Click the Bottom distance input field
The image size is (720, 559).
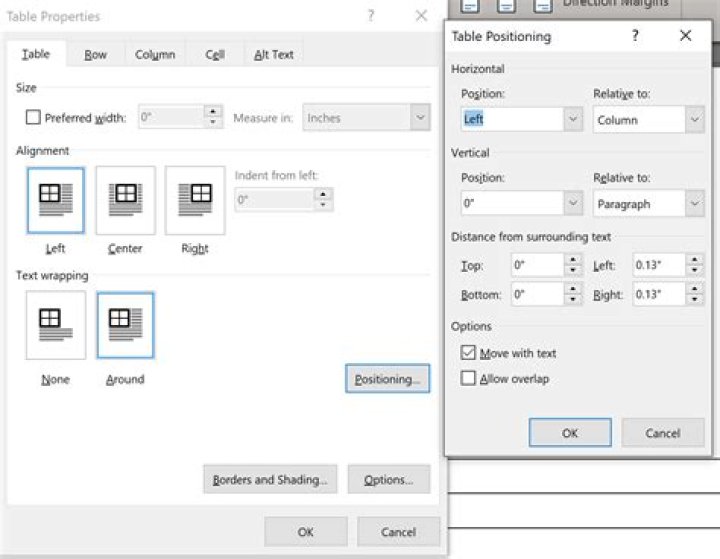pyautogui.click(x=537, y=294)
